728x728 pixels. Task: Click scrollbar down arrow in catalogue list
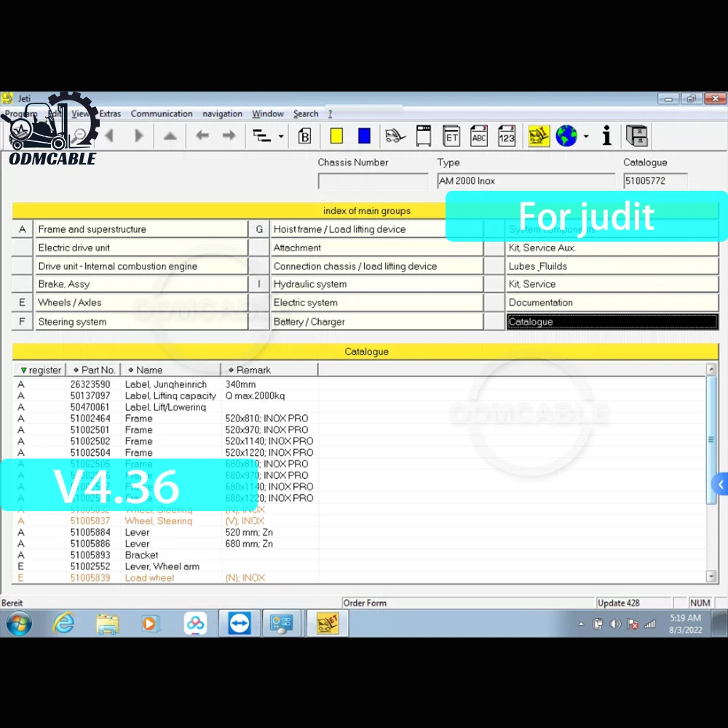[x=711, y=576]
